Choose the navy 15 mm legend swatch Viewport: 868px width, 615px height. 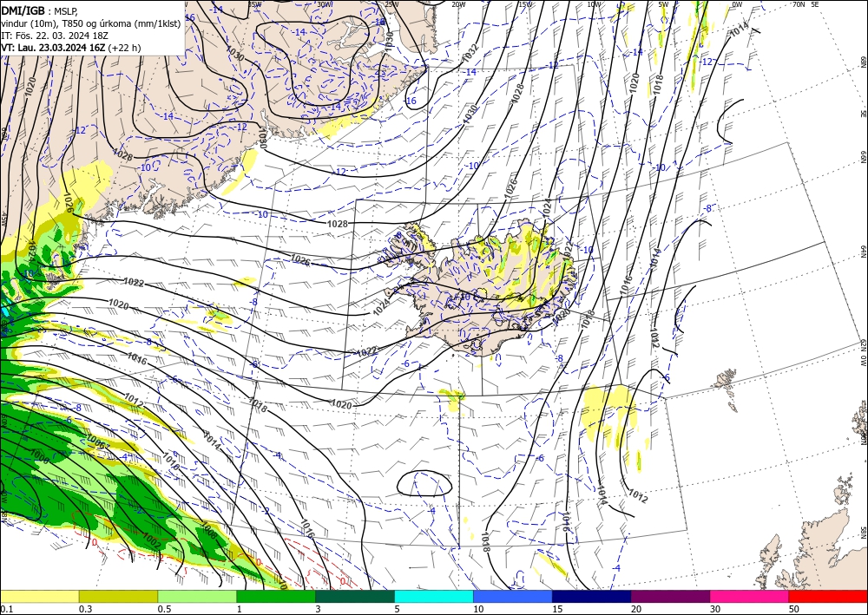point(592,596)
